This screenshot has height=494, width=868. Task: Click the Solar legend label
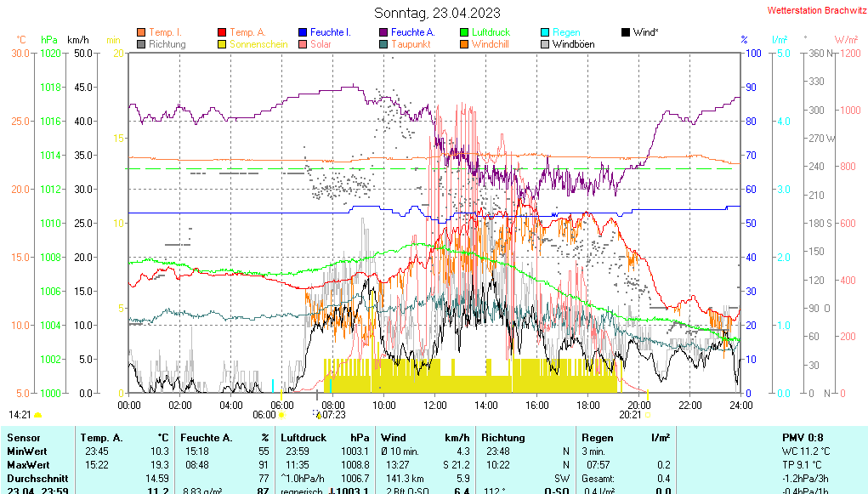(321, 44)
